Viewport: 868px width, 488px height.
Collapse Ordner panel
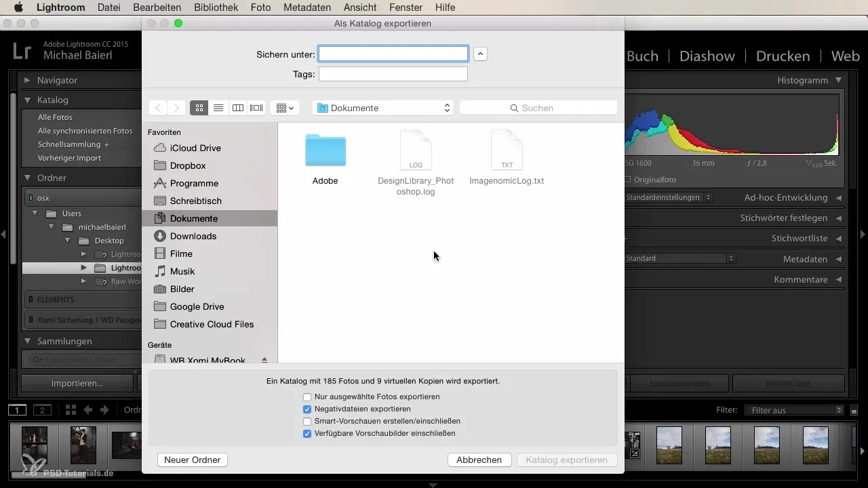(x=27, y=178)
